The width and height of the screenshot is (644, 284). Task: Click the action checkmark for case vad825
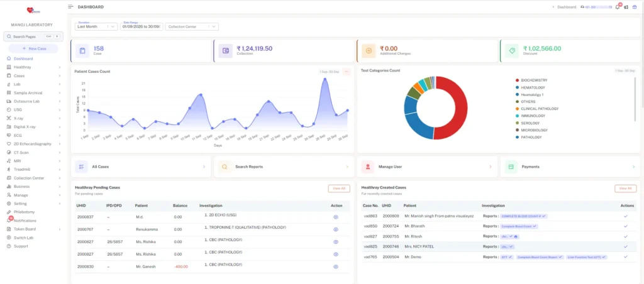click(x=626, y=247)
